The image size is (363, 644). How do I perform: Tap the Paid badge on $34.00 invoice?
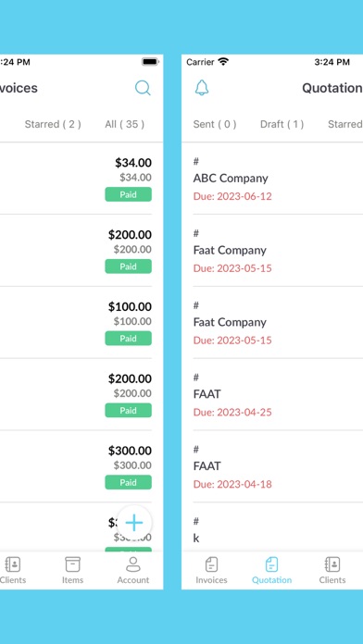click(x=129, y=194)
